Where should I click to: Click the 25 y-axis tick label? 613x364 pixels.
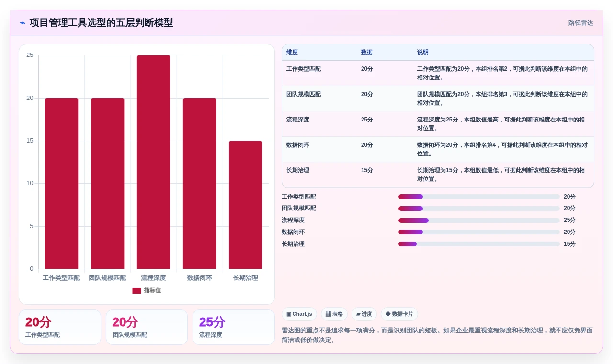(30, 55)
